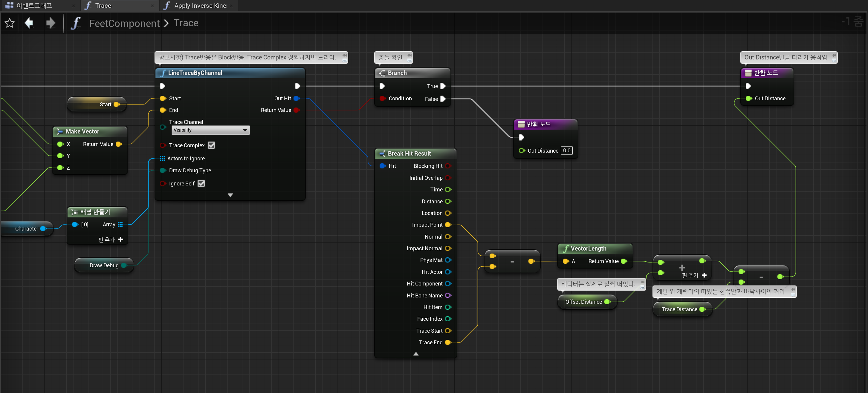Click 핀 추가 on the 배열 만들기 node
This screenshot has height=393, width=868.
click(x=111, y=240)
